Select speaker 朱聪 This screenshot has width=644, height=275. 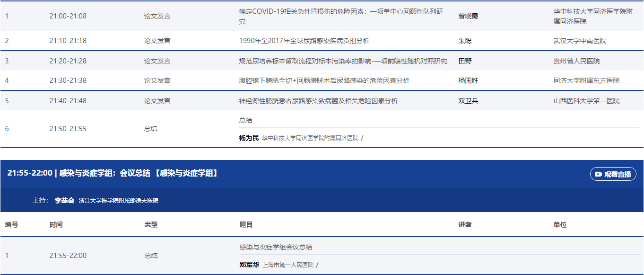(x=465, y=41)
